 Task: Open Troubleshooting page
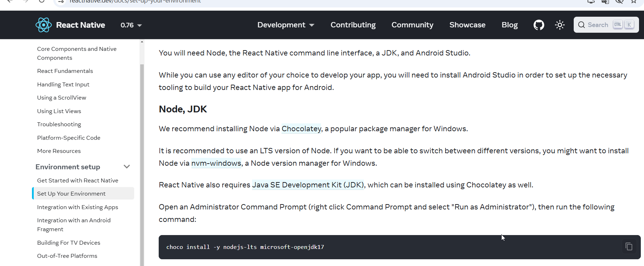59,124
